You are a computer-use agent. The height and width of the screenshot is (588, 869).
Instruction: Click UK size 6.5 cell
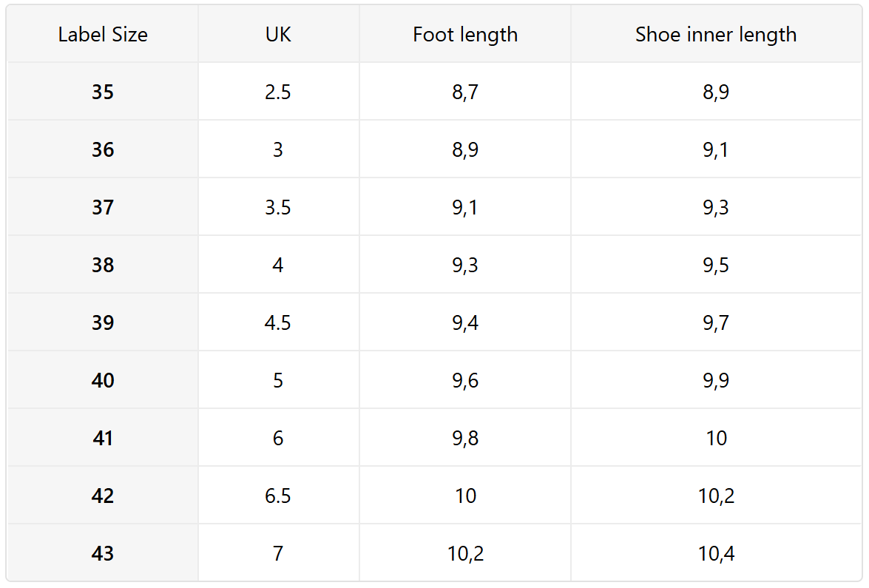pos(278,496)
